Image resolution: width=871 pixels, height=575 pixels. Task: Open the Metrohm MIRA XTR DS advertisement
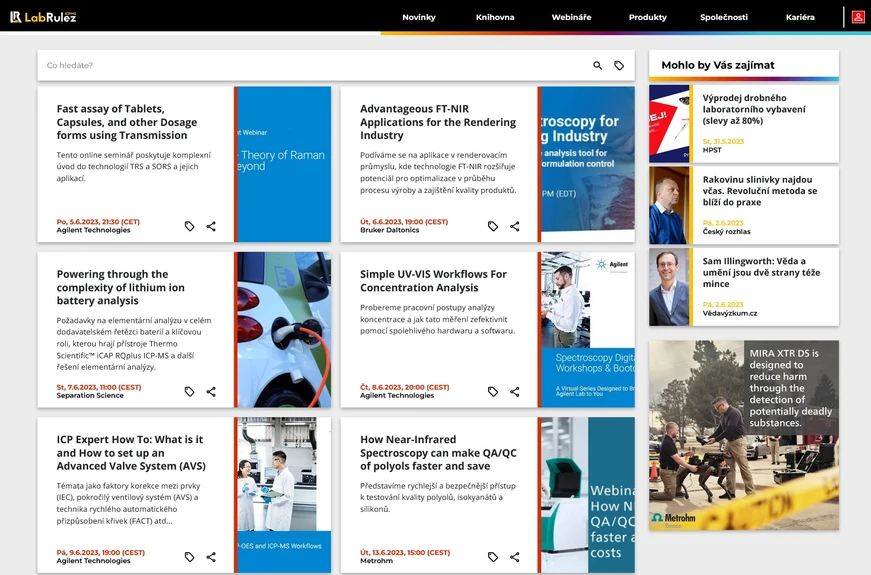pos(744,435)
